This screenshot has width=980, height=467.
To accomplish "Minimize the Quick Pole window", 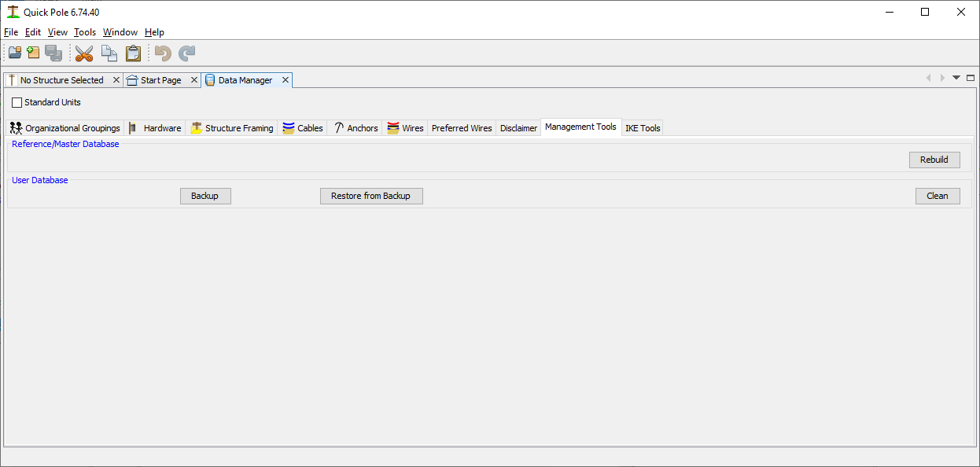I will tap(889, 12).
